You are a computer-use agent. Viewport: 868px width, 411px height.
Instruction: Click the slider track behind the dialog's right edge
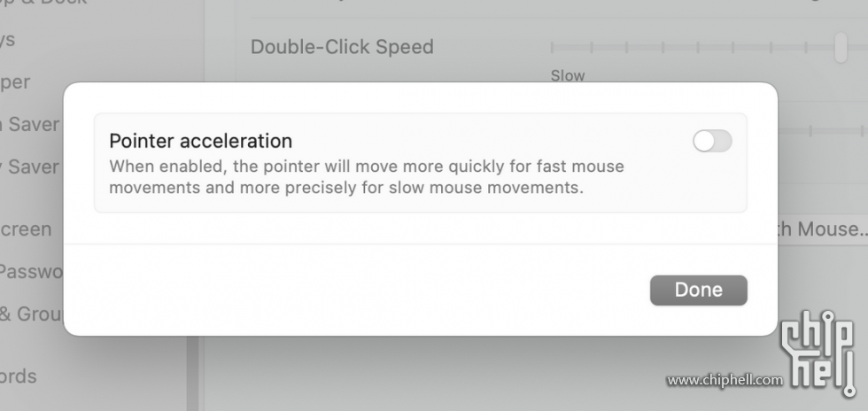pos(823,131)
